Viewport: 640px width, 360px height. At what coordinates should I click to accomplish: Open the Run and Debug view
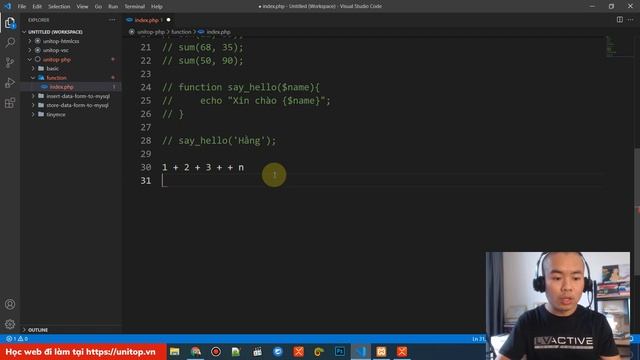pyautogui.click(x=10, y=82)
